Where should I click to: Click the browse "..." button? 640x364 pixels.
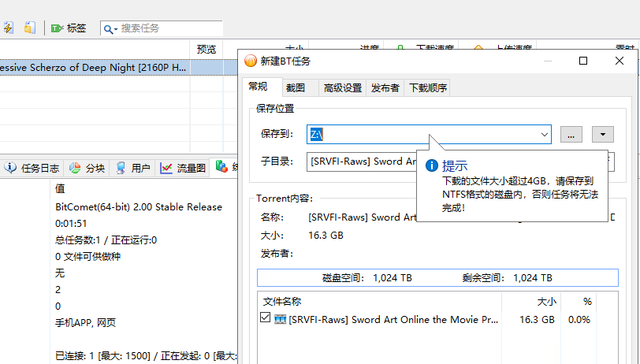pyautogui.click(x=571, y=134)
